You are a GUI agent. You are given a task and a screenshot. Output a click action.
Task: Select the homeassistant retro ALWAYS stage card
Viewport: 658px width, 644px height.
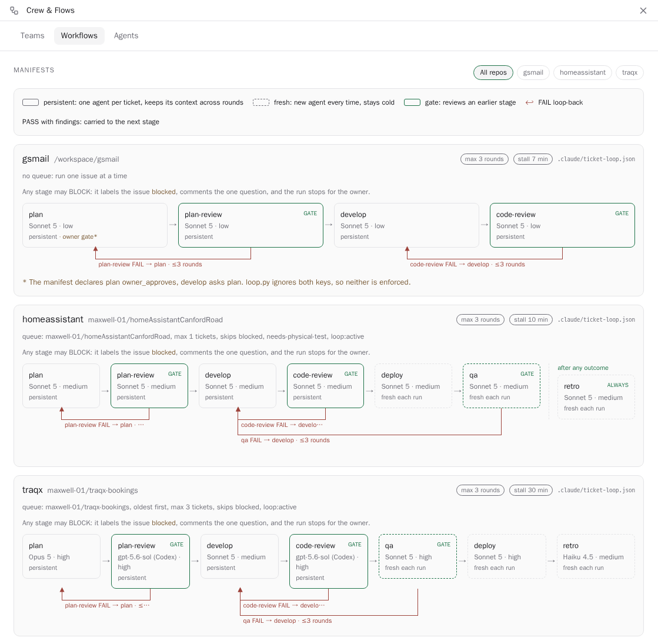tap(596, 397)
